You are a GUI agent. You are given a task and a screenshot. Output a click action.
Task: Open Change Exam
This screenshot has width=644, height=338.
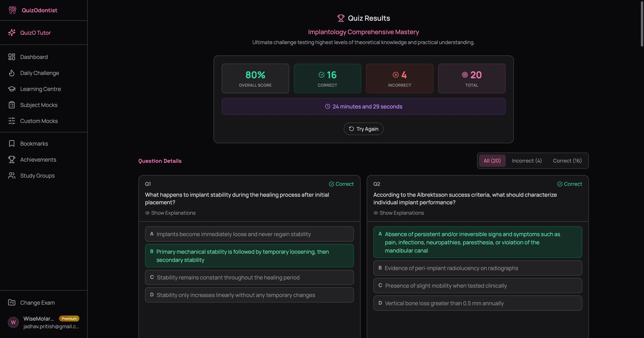coord(37,302)
